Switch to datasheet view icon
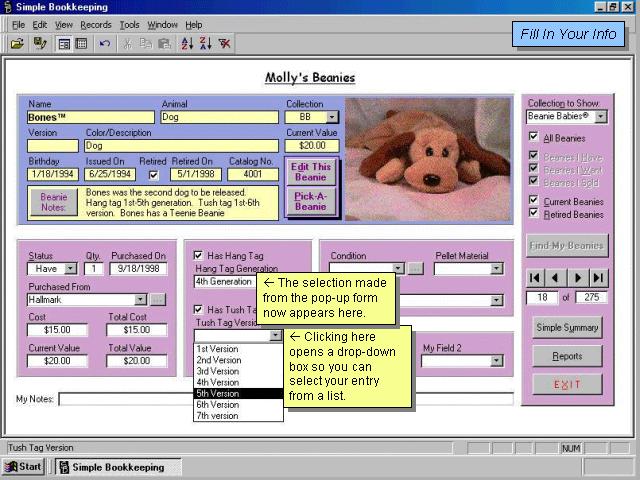Viewport: 640px width, 480px height. coord(81,44)
